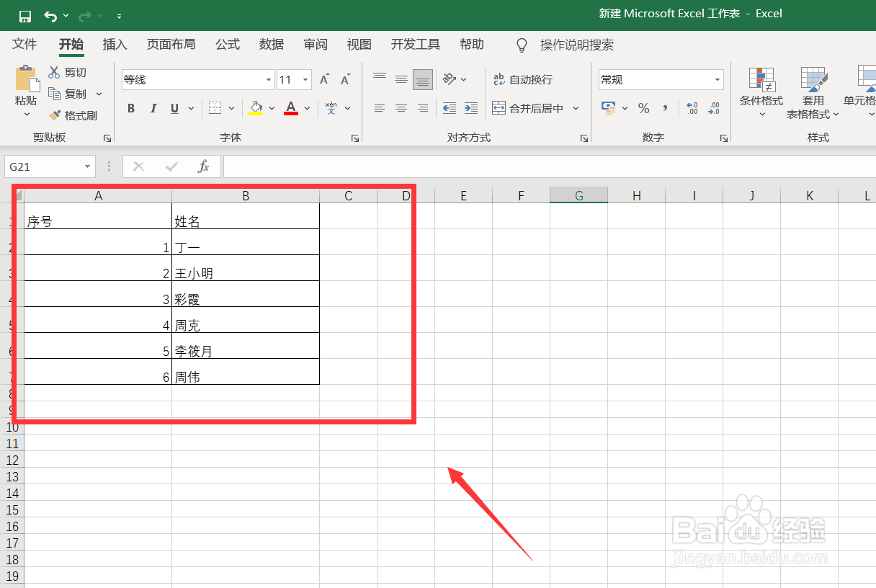
Task: Switch to the 插入 ribbon tab
Action: pos(115,44)
